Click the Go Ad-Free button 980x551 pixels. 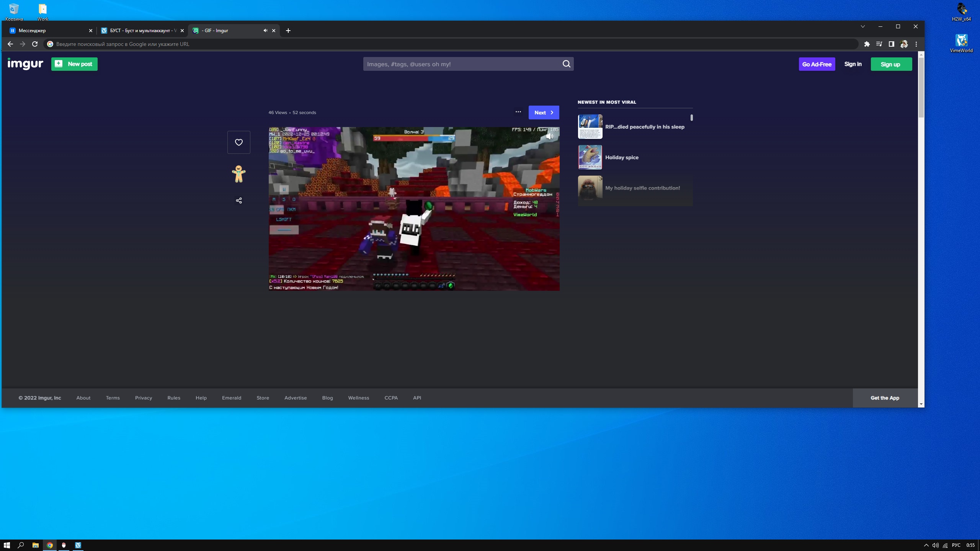(x=817, y=64)
